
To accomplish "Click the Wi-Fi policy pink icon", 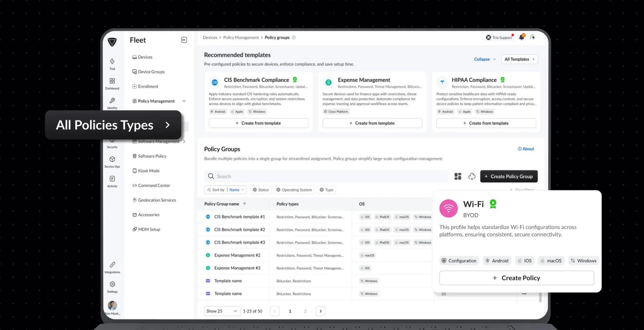I will tap(449, 208).
